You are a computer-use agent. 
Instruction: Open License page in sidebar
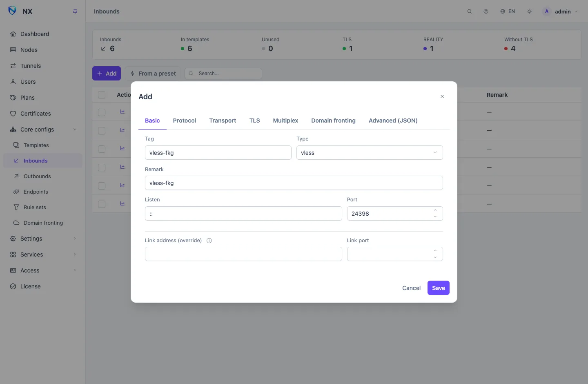(x=43, y=286)
